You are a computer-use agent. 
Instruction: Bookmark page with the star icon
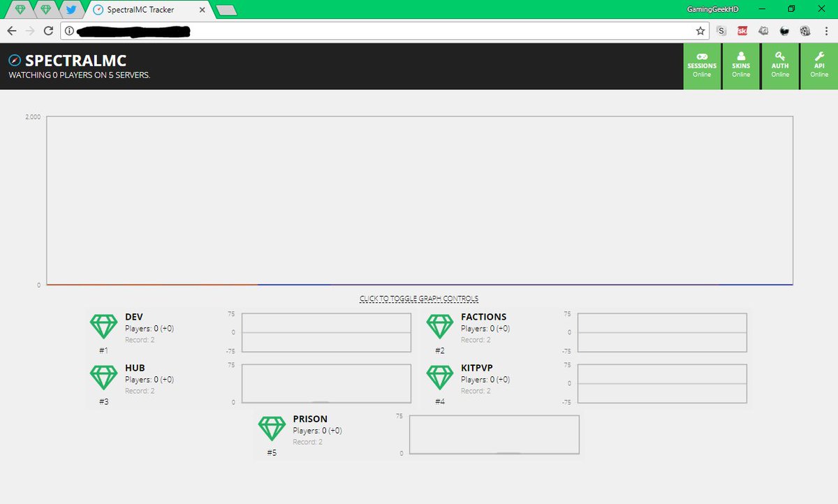pos(700,31)
